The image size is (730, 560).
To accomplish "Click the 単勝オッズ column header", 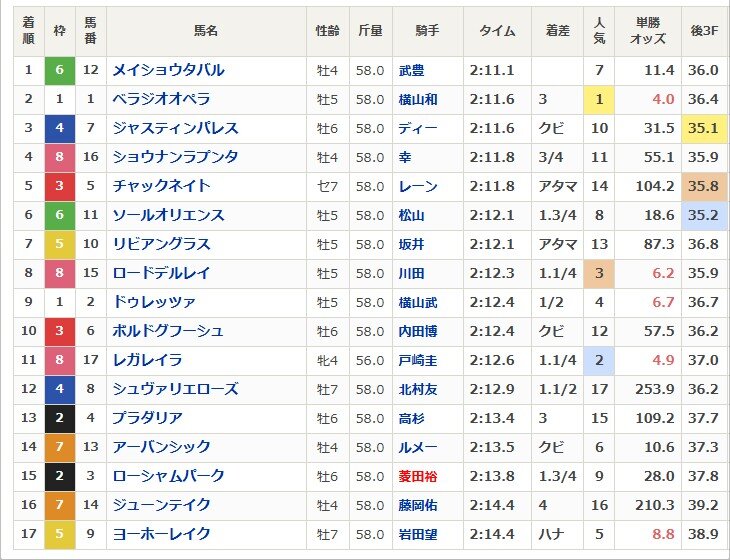I will 648,31.
